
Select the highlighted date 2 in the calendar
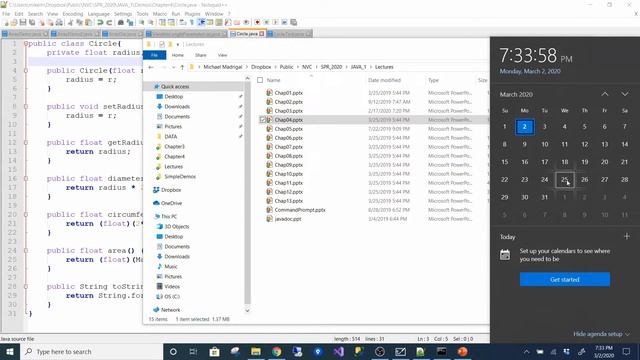pos(524,127)
